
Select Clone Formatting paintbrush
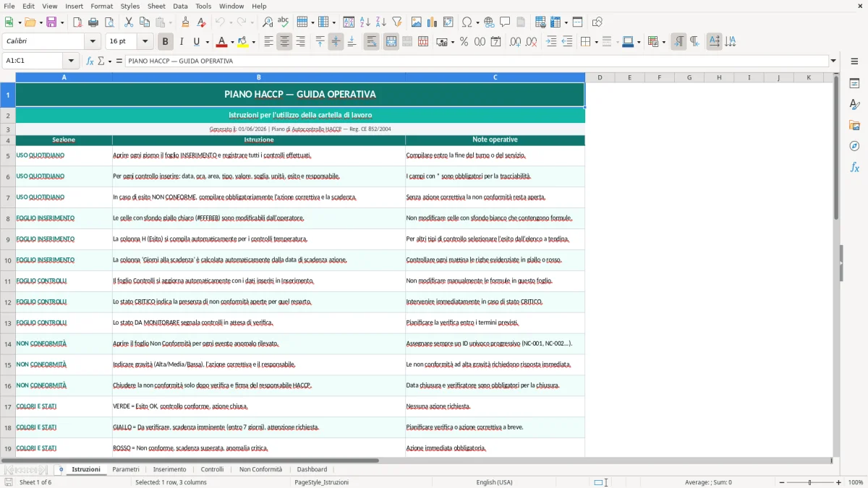186,22
